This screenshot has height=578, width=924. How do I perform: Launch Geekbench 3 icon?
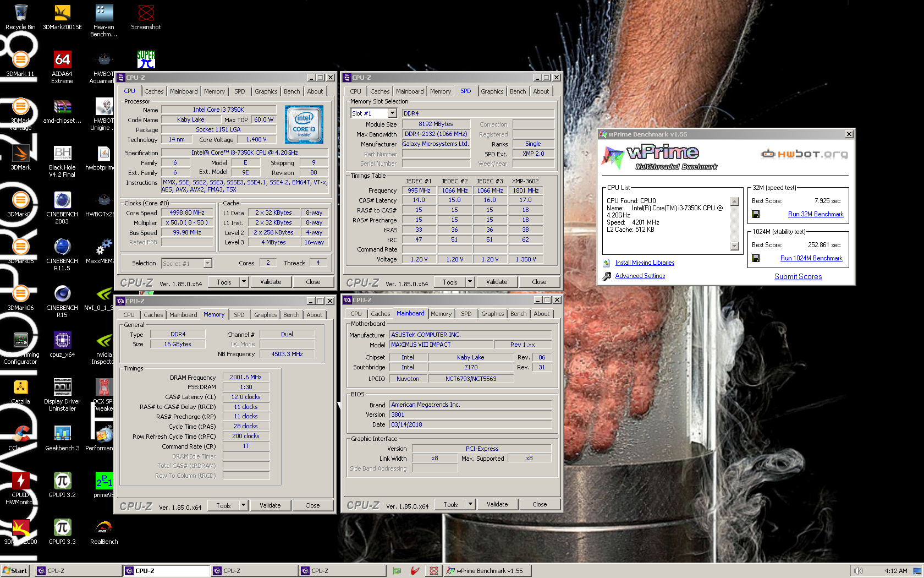[x=62, y=438]
